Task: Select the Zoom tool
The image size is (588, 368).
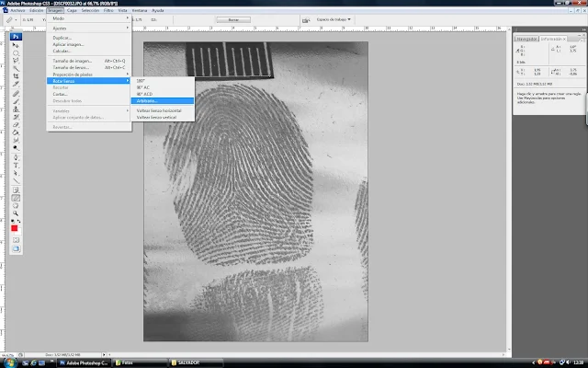Action: coord(16,213)
